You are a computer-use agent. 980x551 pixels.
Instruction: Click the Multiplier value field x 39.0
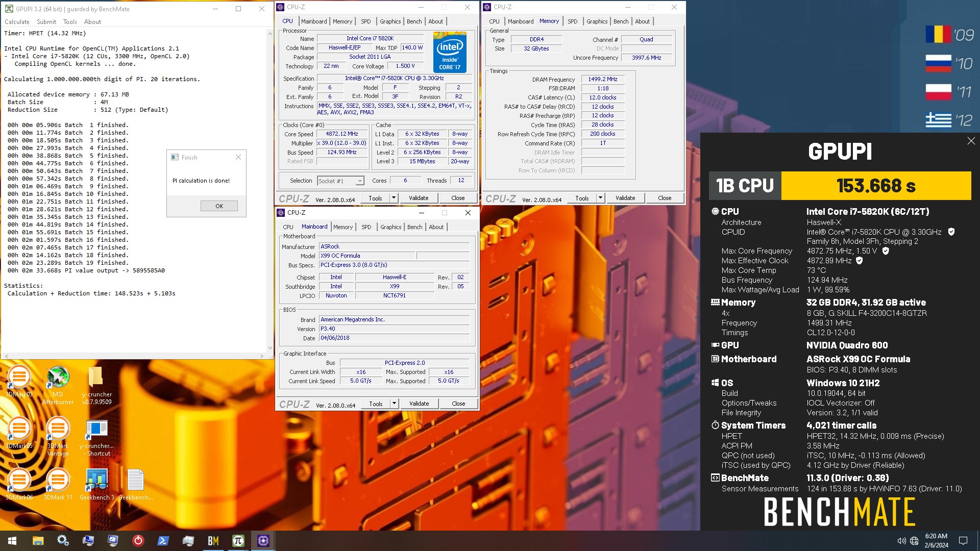[342, 143]
